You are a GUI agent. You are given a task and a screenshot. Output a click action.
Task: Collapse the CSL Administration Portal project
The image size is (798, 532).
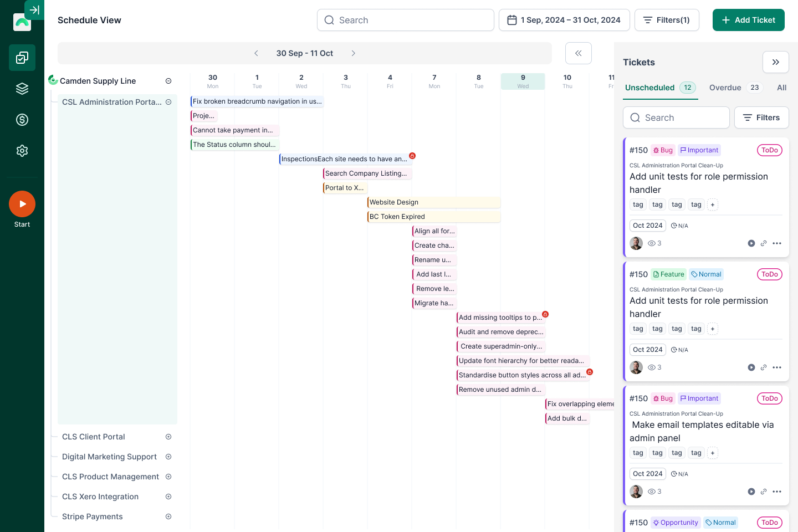click(x=168, y=102)
